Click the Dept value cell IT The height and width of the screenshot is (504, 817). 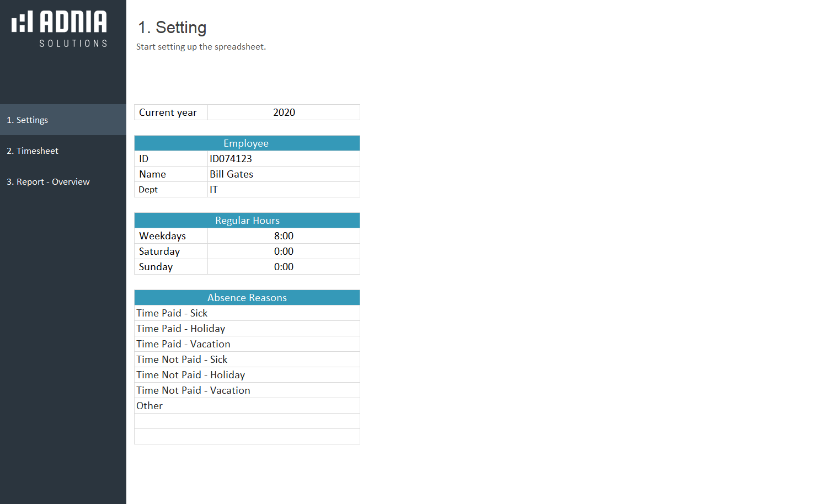click(x=284, y=190)
